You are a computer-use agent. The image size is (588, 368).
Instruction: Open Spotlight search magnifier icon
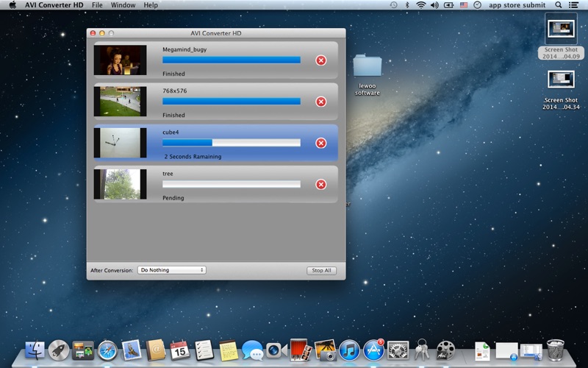[x=559, y=5]
